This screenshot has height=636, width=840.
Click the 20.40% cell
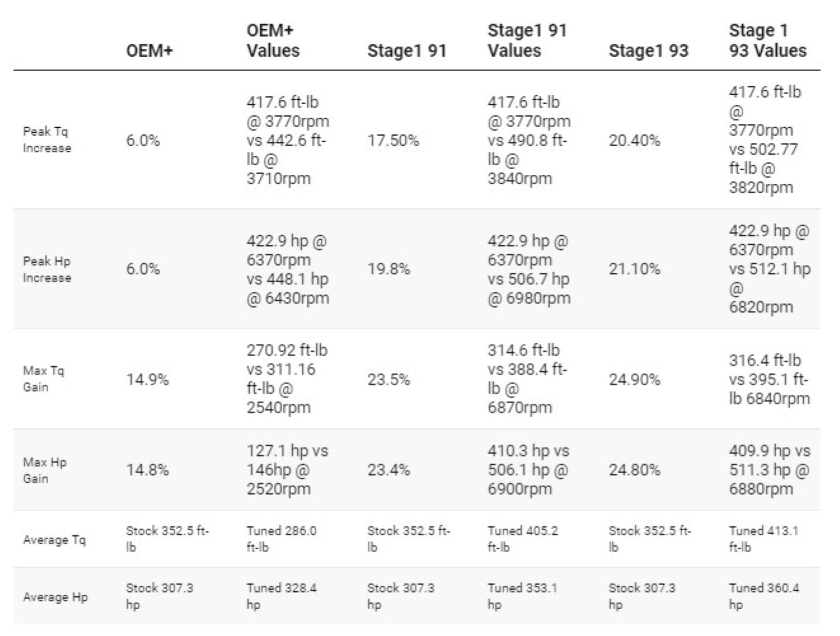click(634, 140)
